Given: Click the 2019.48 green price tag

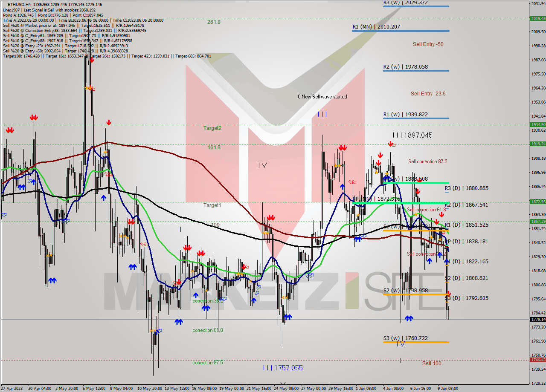Looking at the screenshot, I should pyautogui.click(x=537, y=18).
